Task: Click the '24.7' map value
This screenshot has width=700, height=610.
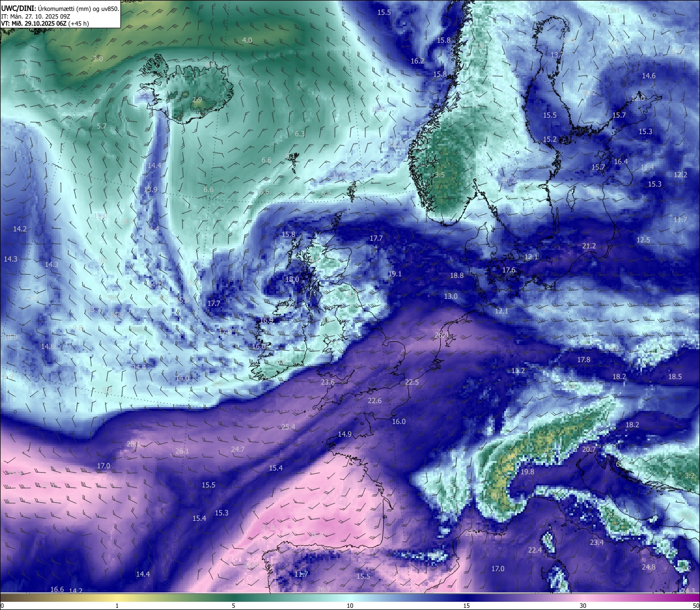Action: click(x=238, y=450)
